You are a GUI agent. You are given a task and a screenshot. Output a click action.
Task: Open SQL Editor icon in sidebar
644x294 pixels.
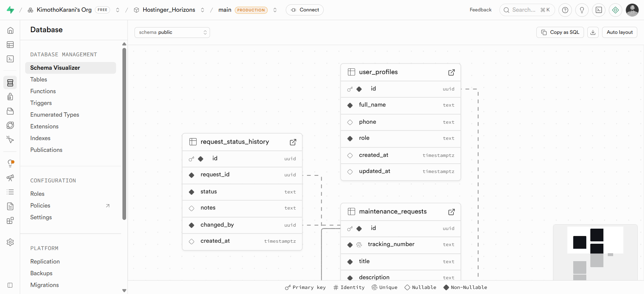10,59
